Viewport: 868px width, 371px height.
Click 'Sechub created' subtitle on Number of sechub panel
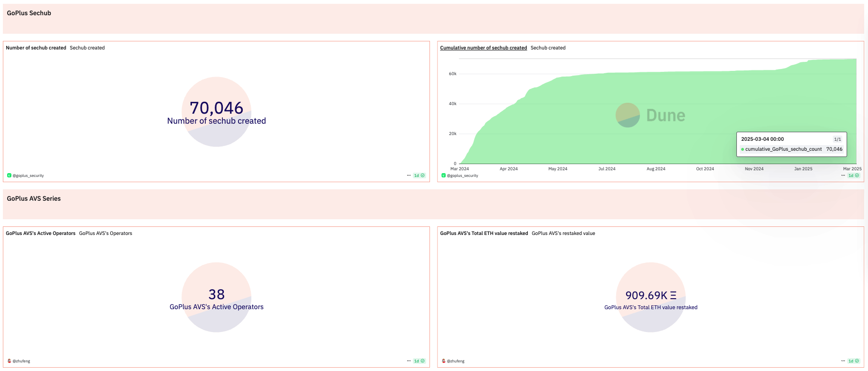[87, 48]
